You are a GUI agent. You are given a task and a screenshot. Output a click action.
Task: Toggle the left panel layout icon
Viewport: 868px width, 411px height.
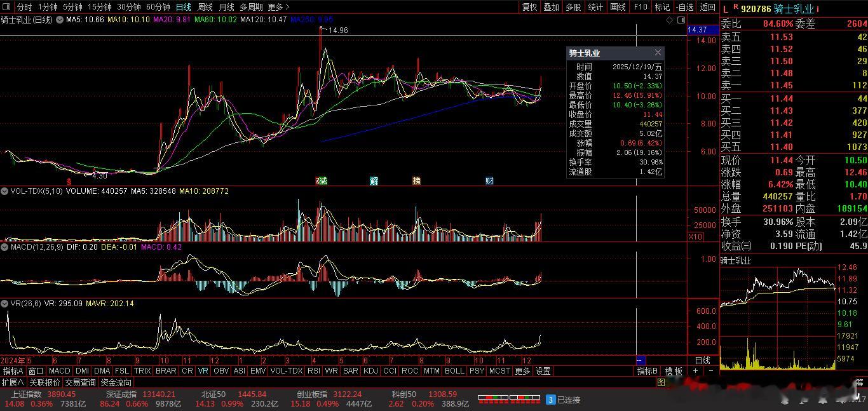pos(8,7)
